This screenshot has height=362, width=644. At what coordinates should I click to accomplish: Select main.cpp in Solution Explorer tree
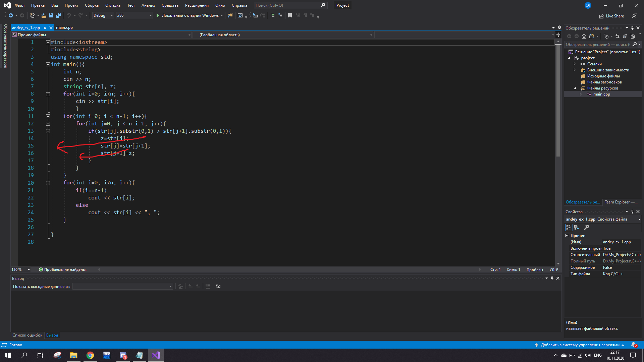pos(601,94)
